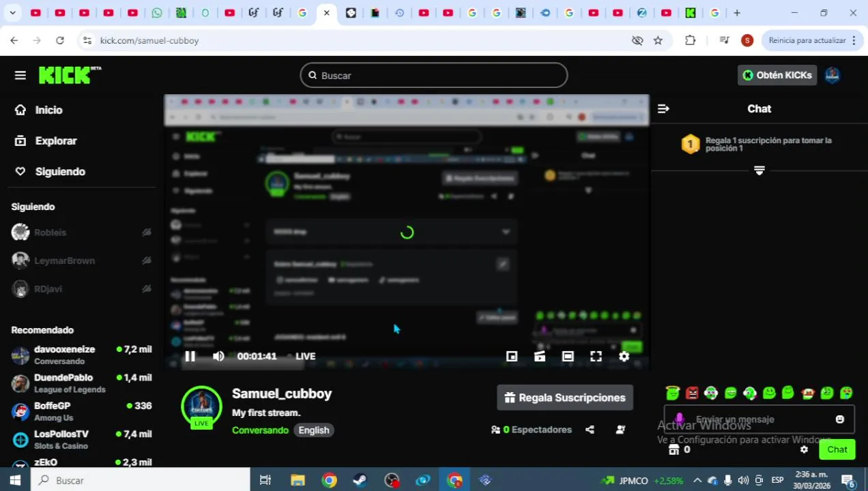Share the stream via share icon
The width and height of the screenshot is (868, 491).
(590, 430)
